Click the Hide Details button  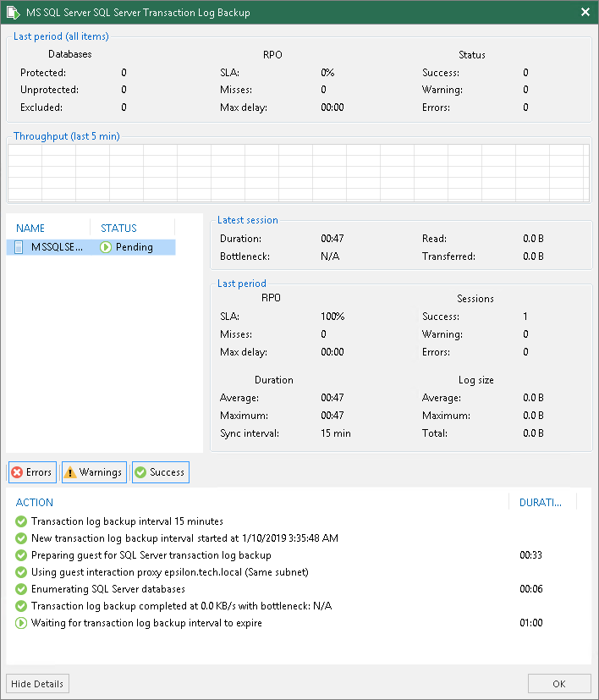[37, 683]
